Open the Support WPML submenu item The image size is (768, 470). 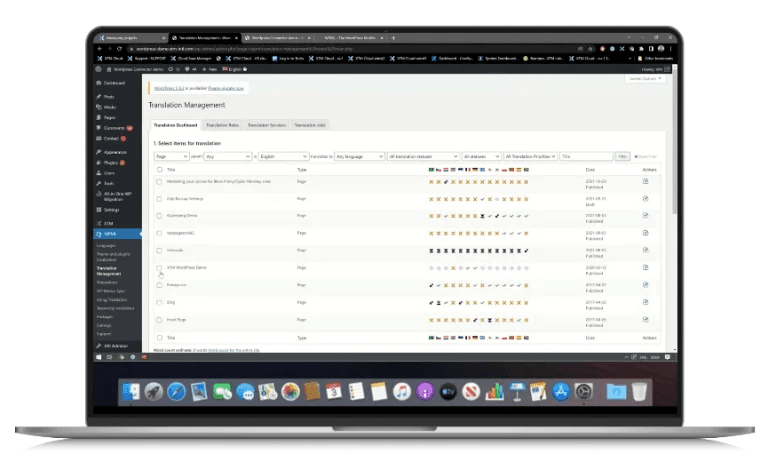coord(103,334)
